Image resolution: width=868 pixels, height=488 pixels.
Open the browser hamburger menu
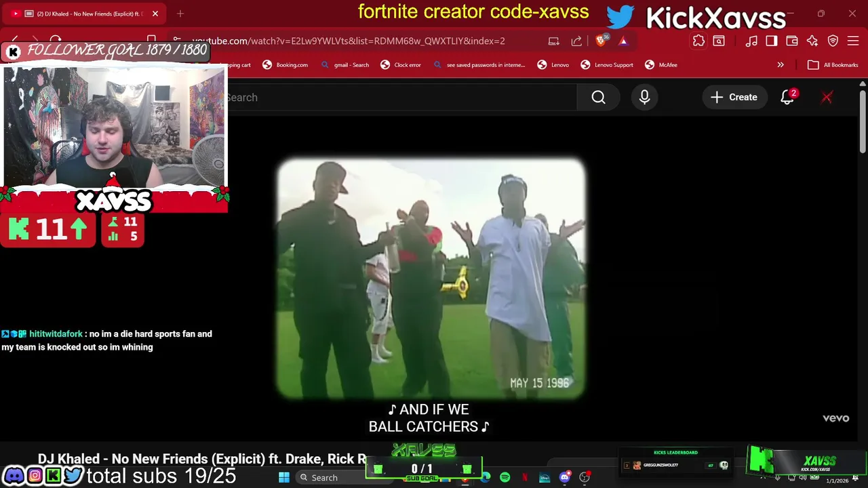(x=853, y=41)
